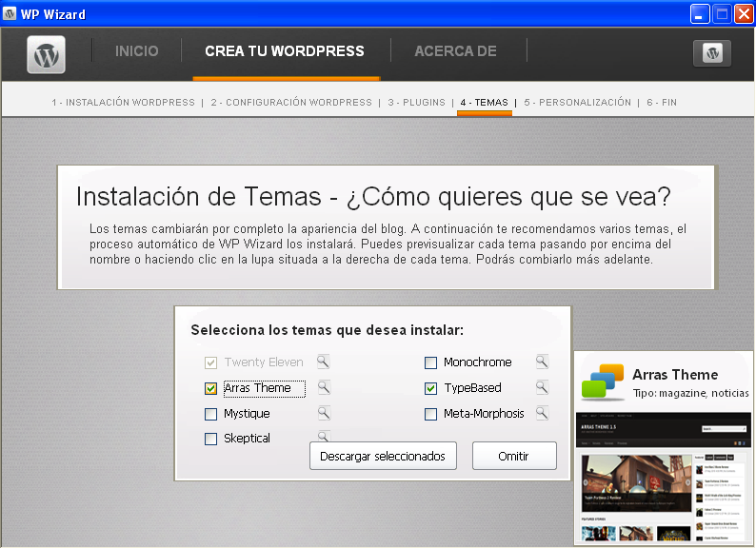The height and width of the screenshot is (548, 756).
Task: Click the Descargar seleccionados button
Action: click(383, 456)
